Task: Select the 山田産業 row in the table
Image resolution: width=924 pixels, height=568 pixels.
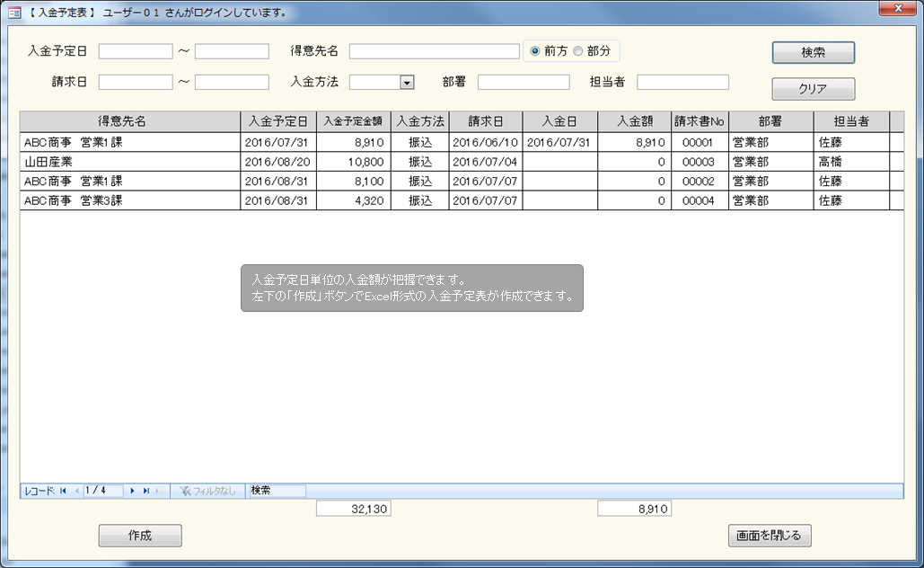Action: point(130,162)
